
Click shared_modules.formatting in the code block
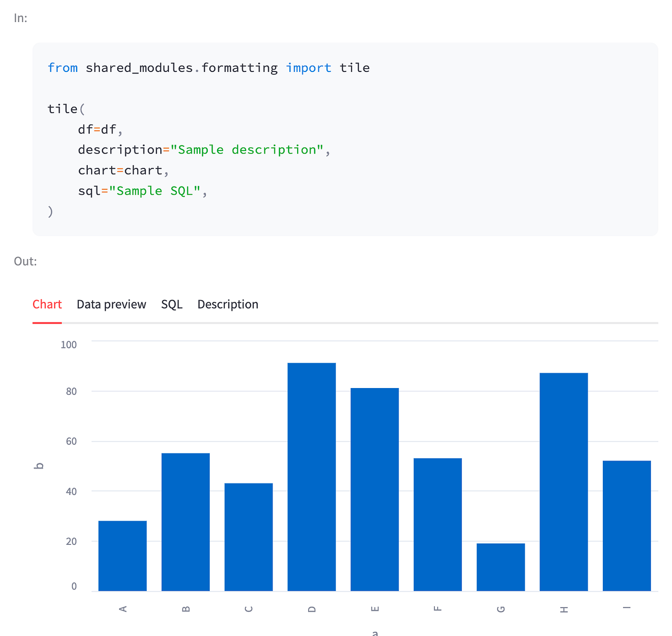point(181,68)
